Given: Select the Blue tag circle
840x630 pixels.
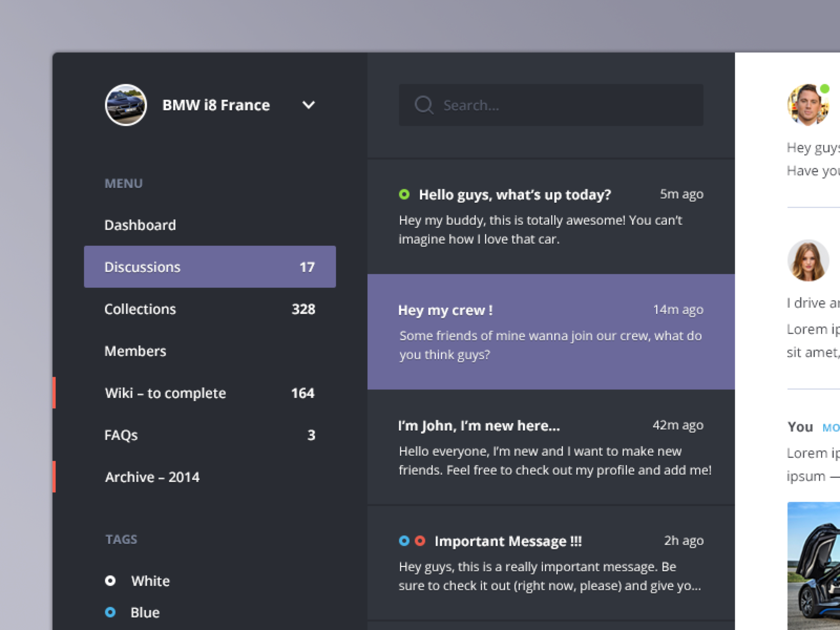Looking at the screenshot, I should pos(110,612).
